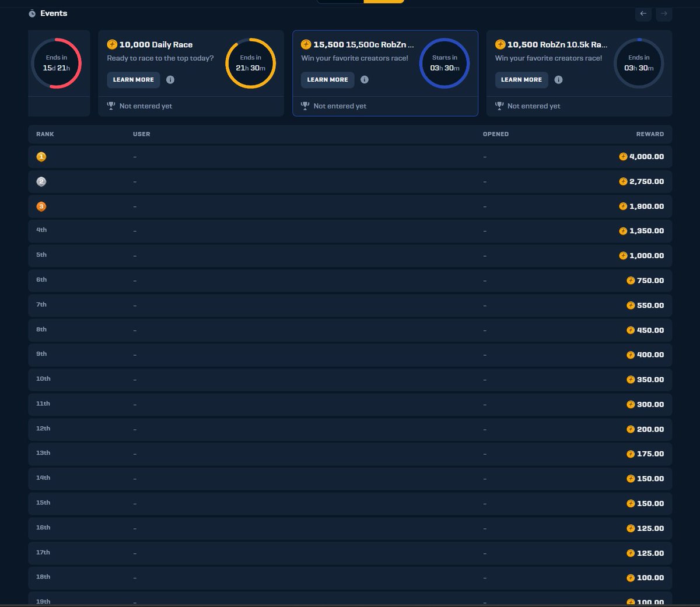Image resolution: width=700 pixels, height=607 pixels.
Task: Click the 4,000.00 reward value
Action: (646, 157)
